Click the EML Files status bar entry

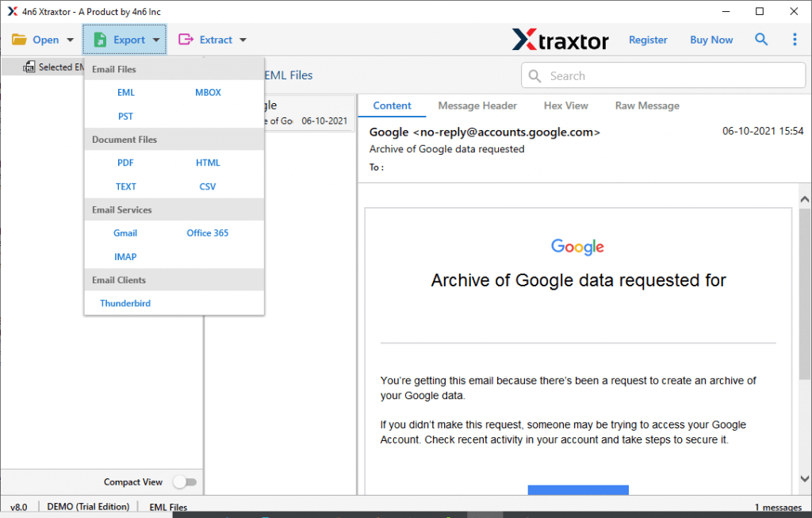(168, 507)
